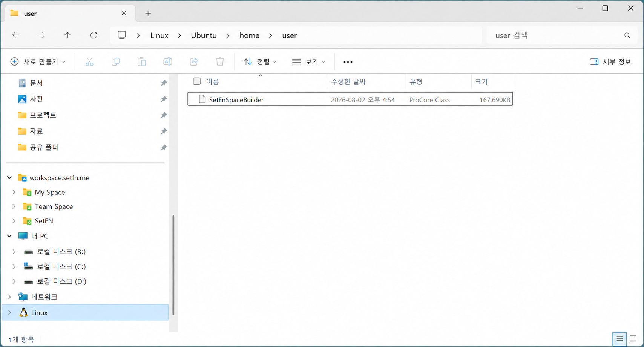The image size is (644, 347).
Task: Open 문서 in quick access
Action: click(36, 83)
